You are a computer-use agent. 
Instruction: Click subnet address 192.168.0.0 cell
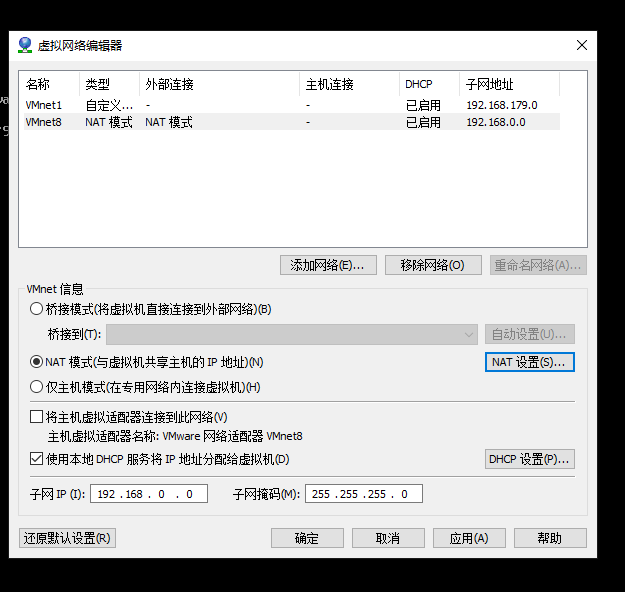click(x=496, y=122)
